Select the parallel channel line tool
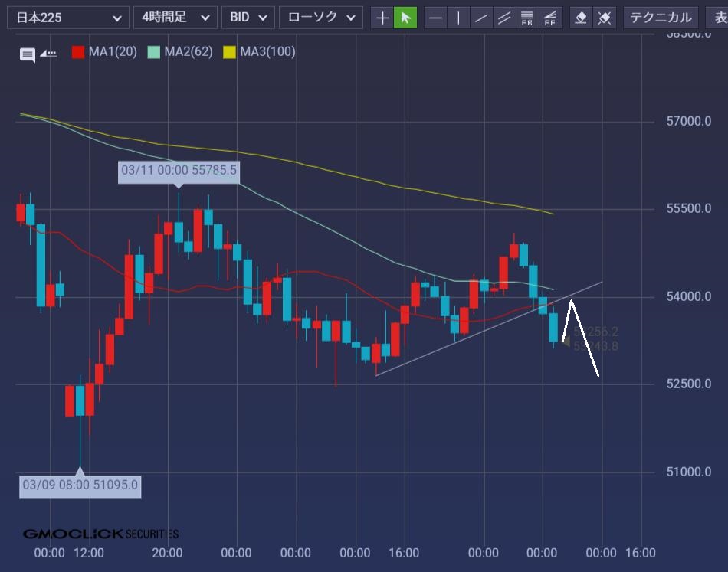The width and height of the screenshot is (728, 572). (504, 17)
